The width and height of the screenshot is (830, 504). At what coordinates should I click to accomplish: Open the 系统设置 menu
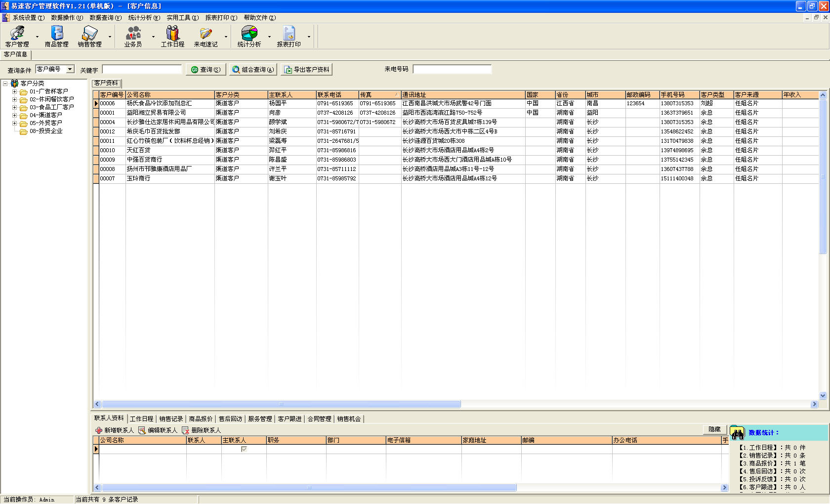coord(28,18)
